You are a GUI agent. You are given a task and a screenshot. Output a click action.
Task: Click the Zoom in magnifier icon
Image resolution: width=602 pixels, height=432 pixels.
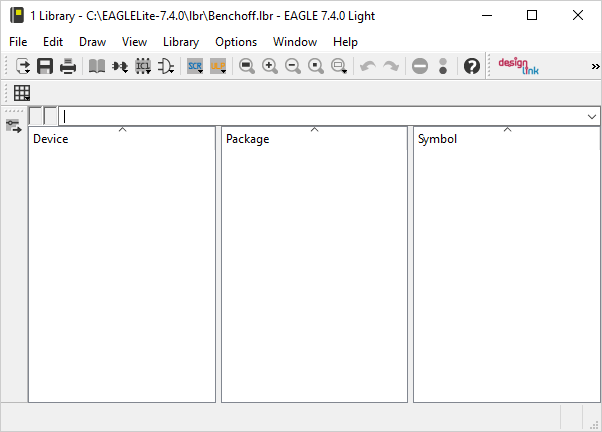270,66
